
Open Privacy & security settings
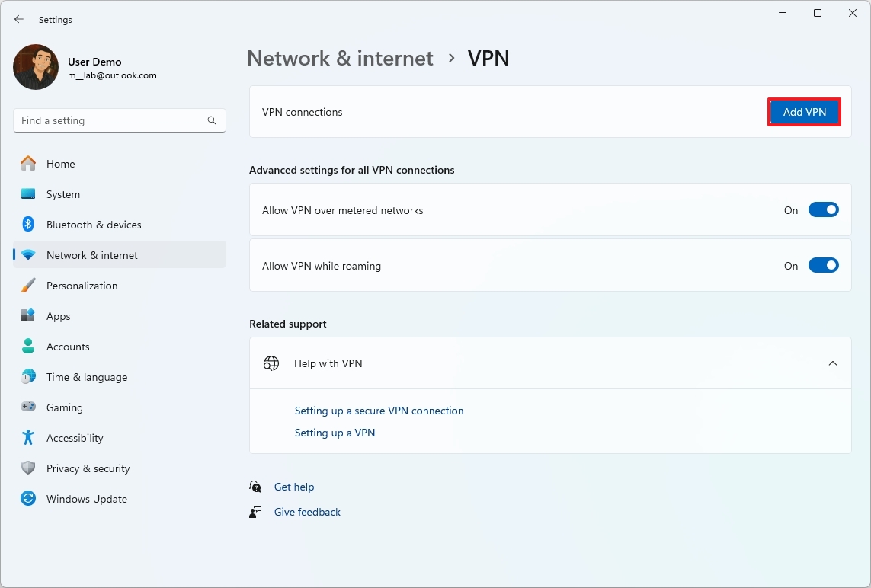88,468
